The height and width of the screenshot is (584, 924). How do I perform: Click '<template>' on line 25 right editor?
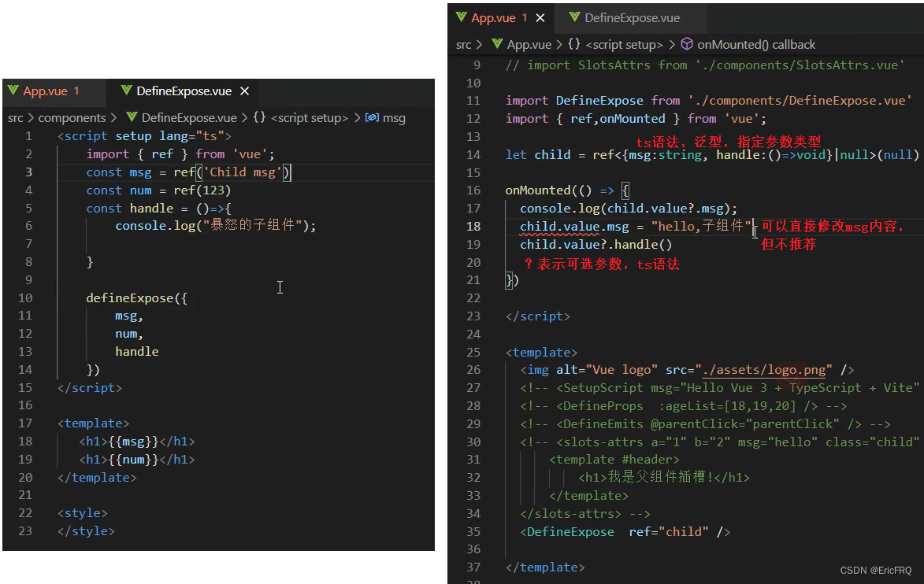(541, 352)
